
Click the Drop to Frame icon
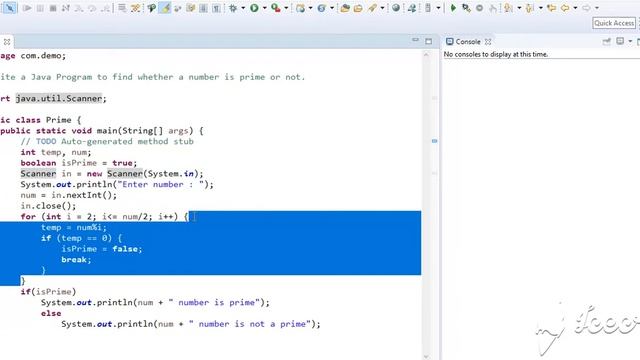click(122, 8)
